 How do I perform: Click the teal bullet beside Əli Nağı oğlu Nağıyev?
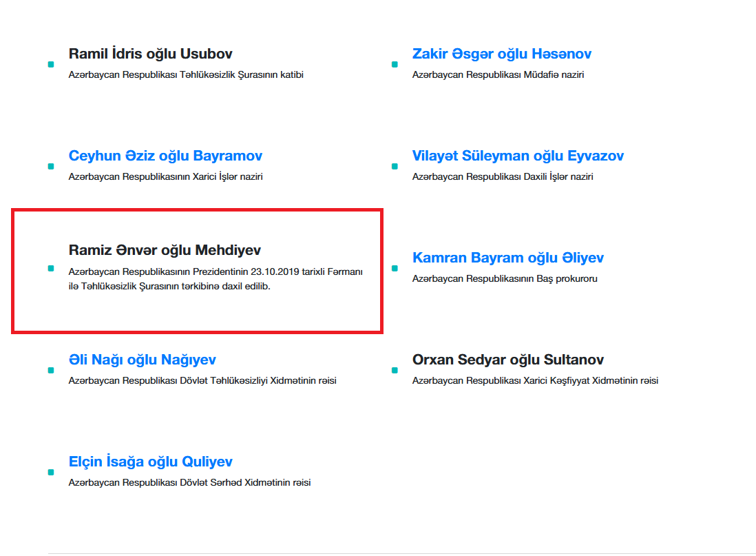(50, 370)
